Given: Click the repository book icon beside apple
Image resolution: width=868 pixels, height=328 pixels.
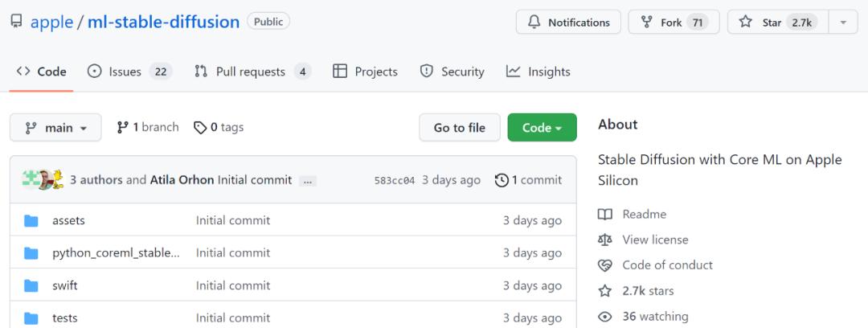Looking at the screenshot, I should coord(16,22).
